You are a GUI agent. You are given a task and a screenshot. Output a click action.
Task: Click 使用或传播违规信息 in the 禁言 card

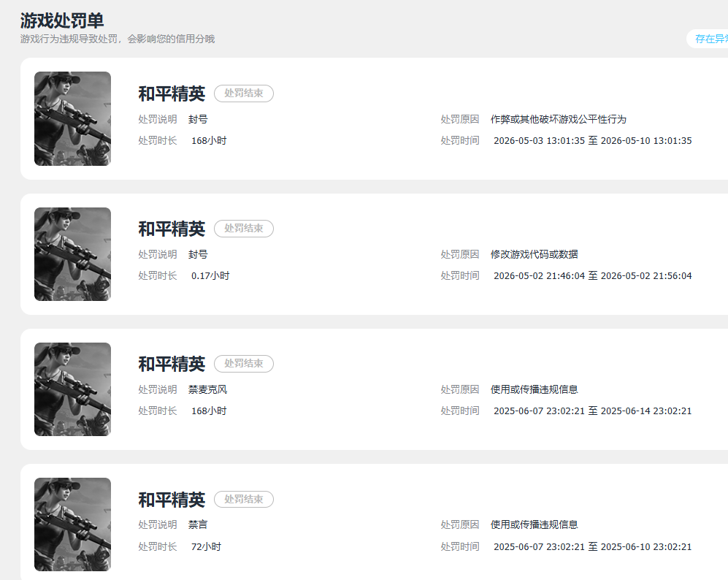point(534,524)
